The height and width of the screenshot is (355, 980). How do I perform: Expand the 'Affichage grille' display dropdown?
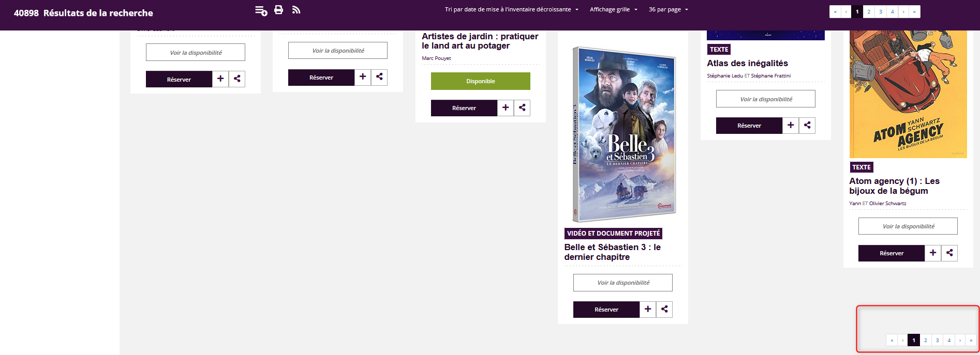(x=613, y=9)
